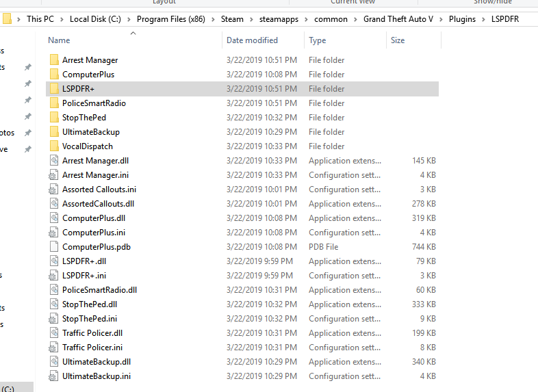Screen dimensions: 538x392
Task: Select the file name ComputerPlus.pdb
Action: click(x=97, y=247)
